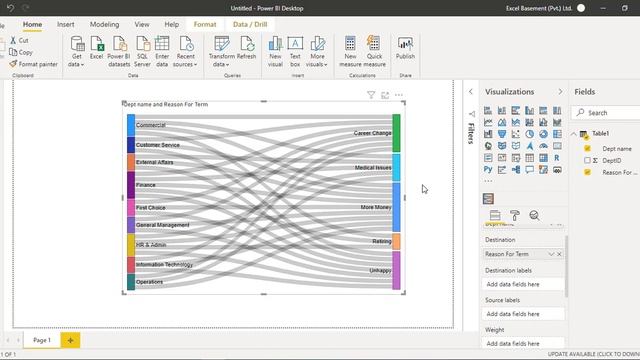This screenshot has width=640, height=360.
Task: Click Destination labels data field well
Action: (x=524, y=284)
